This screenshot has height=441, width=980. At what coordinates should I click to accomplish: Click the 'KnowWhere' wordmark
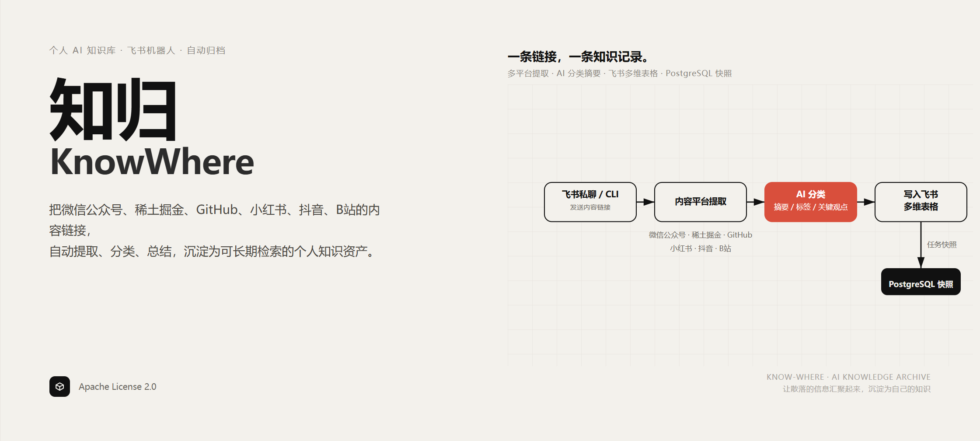click(x=152, y=162)
